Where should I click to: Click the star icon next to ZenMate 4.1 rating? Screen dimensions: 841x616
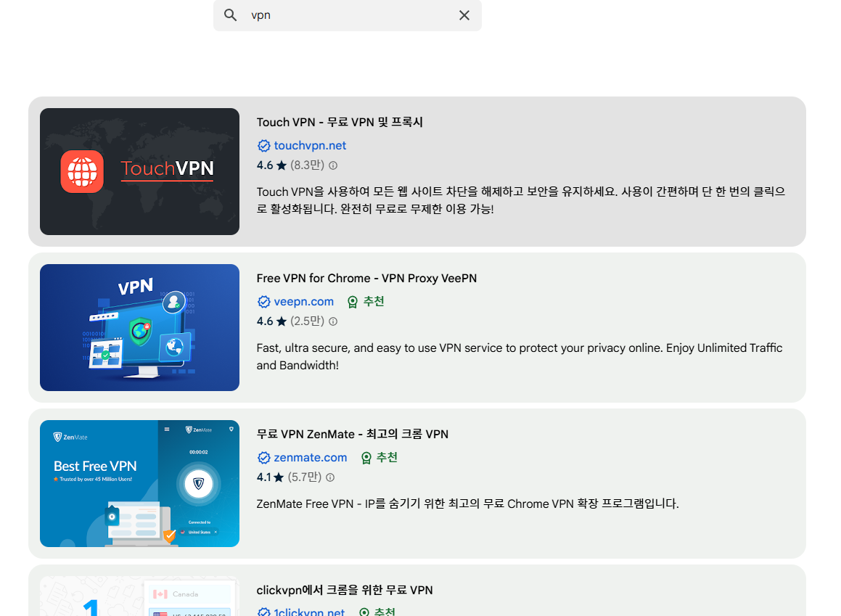tap(279, 477)
